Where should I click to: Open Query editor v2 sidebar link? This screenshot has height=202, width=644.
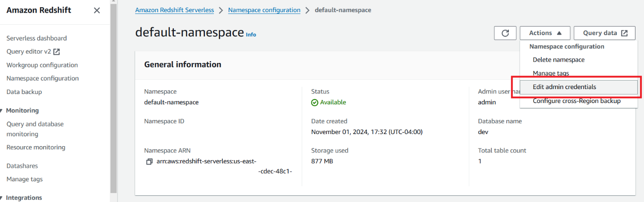point(29,52)
